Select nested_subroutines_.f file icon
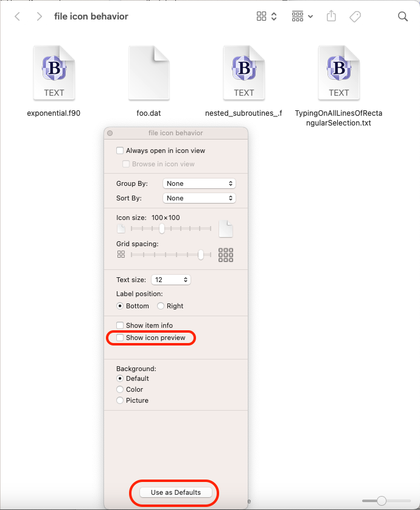The width and height of the screenshot is (420, 510). click(244, 73)
